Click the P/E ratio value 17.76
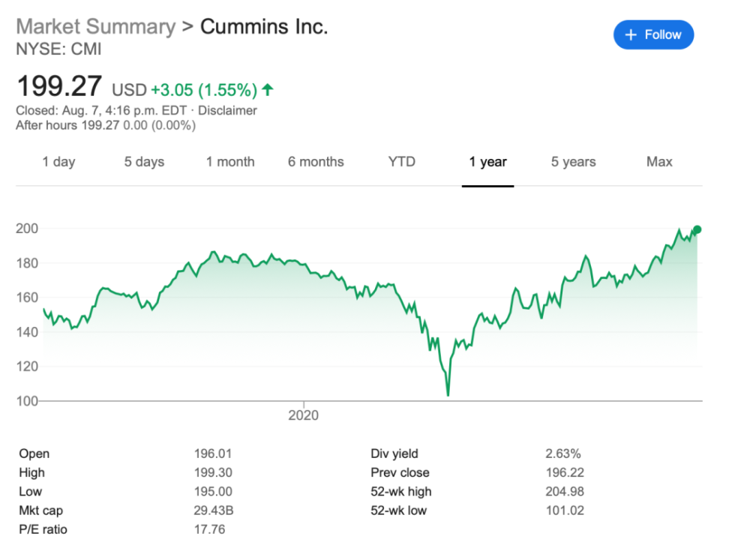The width and height of the screenshot is (750, 560). (209, 529)
